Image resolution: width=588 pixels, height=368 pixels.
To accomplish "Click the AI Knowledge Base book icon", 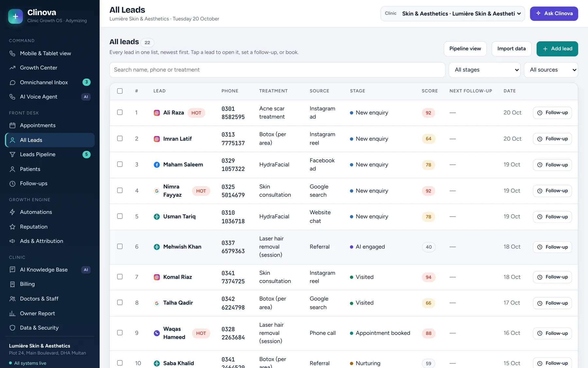I will [12, 270].
